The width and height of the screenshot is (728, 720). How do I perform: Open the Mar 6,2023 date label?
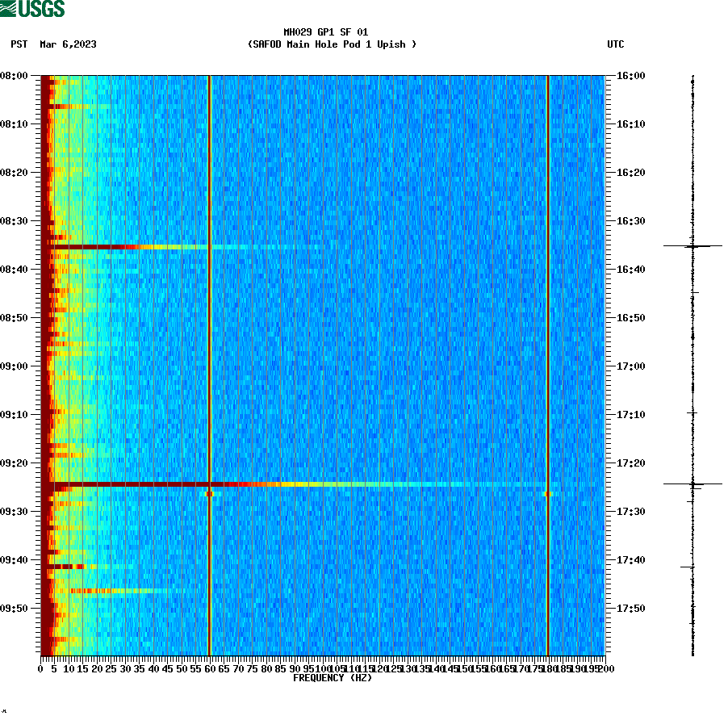coord(67,45)
